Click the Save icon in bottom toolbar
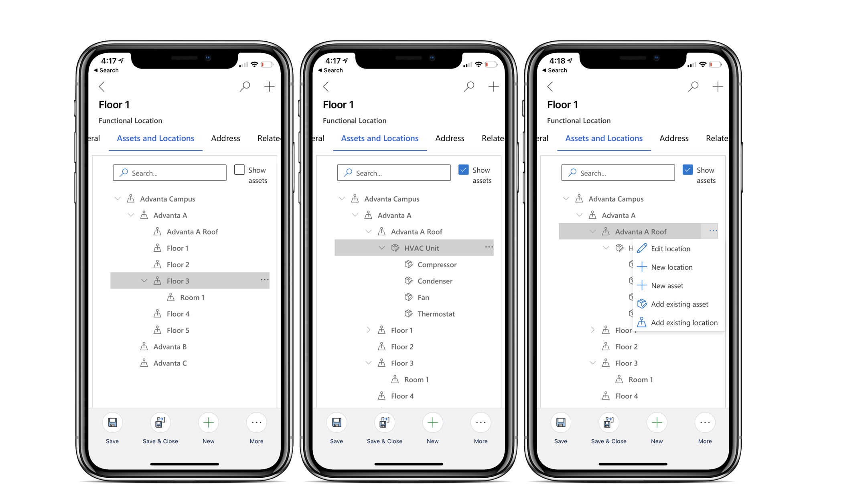The width and height of the screenshot is (868, 501). click(112, 423)
